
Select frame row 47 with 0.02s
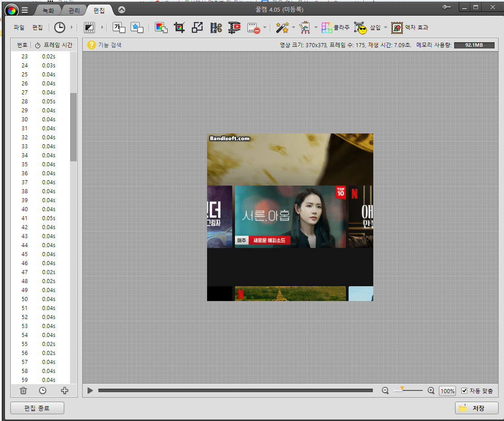coord(40,272)
